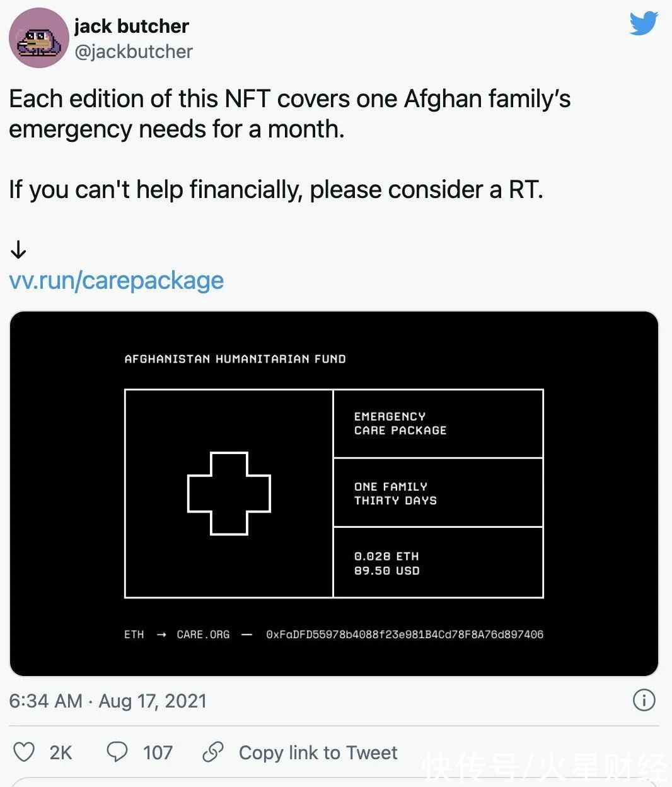The image size is (672, 787).
Task: Like the tweet with heart icon
Action: pyautogui.click(x=24, y=752)
